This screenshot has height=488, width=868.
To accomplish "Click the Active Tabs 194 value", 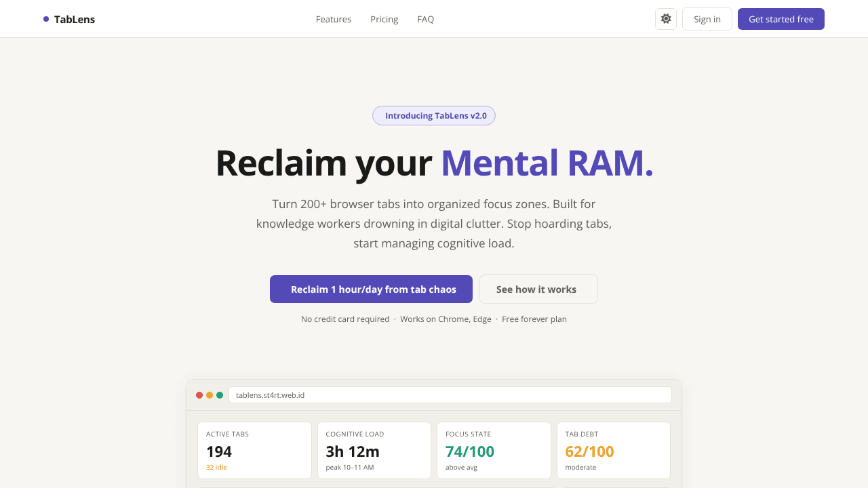I will click(x=219, y=451).
